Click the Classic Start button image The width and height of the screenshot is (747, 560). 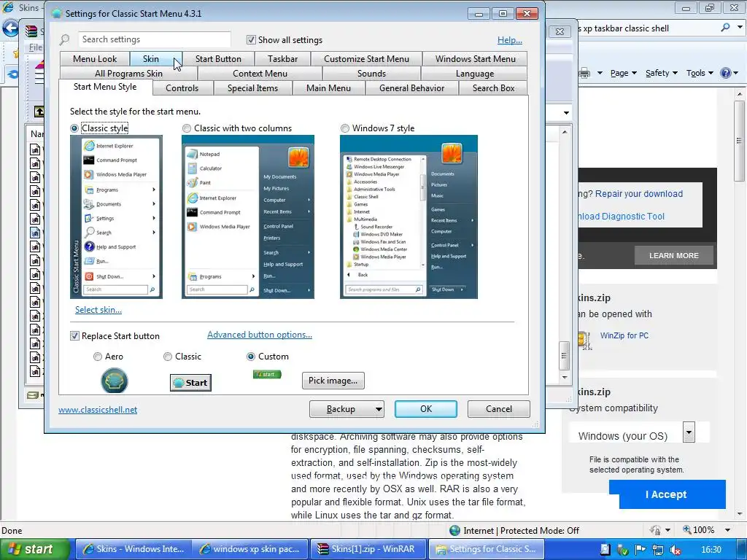[190, 383]
